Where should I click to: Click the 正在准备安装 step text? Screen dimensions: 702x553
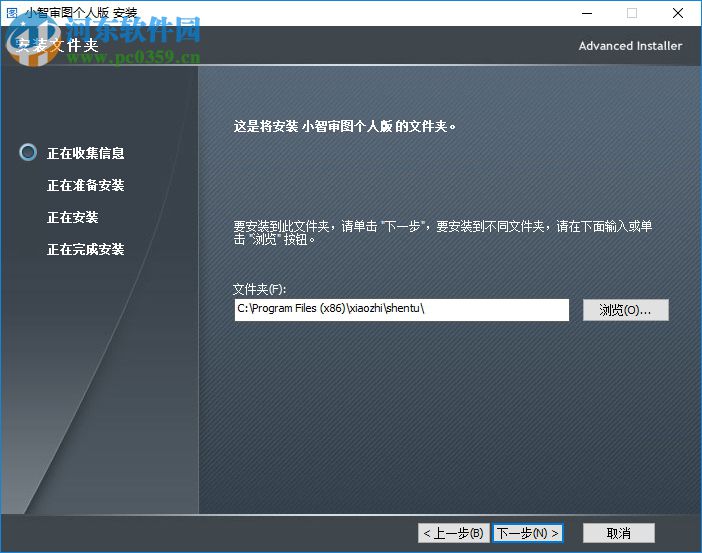tap(86, 185)
